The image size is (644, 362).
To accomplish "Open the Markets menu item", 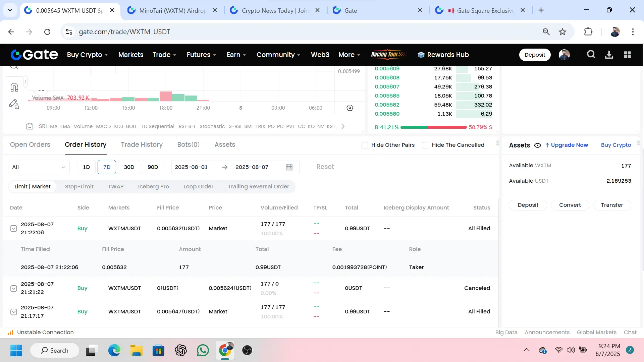I will [131, 55].
